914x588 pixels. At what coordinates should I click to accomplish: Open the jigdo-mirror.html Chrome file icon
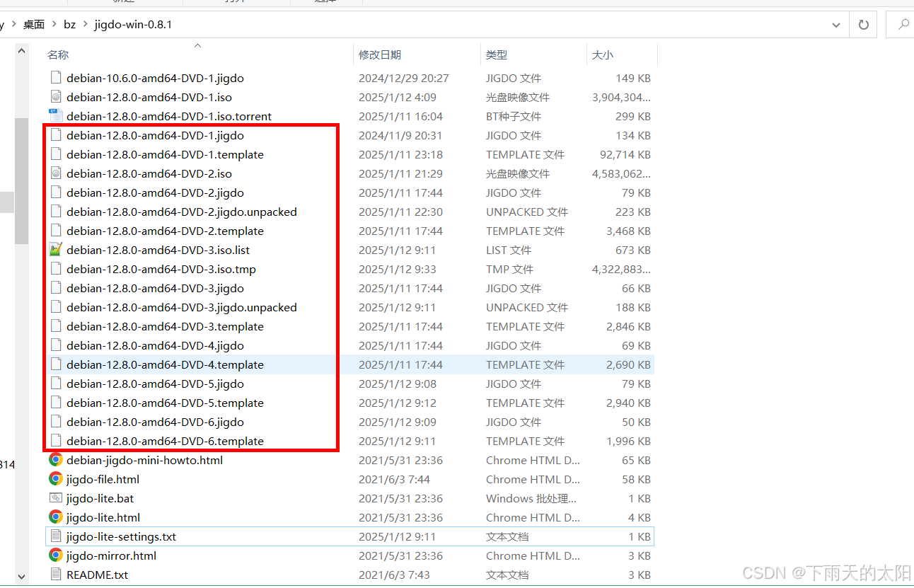pos(56,555)
